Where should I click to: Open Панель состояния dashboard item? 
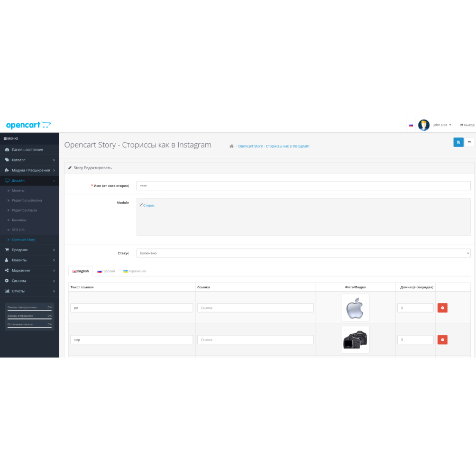[x=30, y=150]
